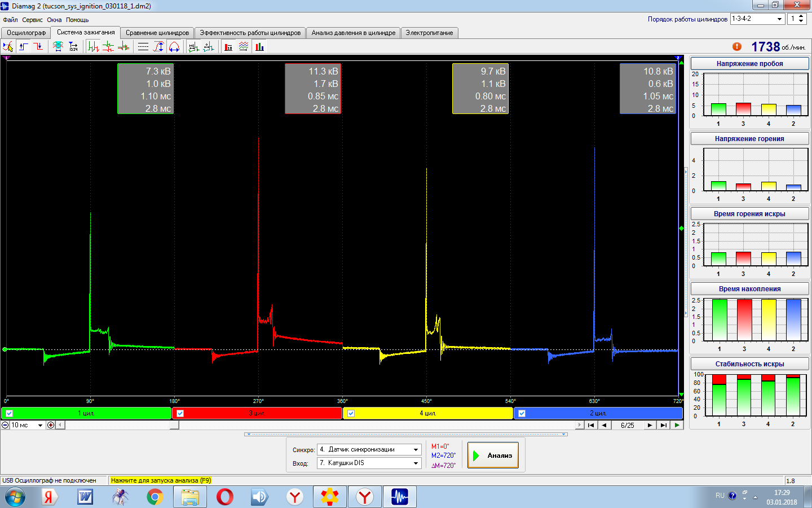The height and width of the screenshot is (508, 812).
Task: Click Время горения искры panel header
Action: pyautogui.click(x=749, y=214)
